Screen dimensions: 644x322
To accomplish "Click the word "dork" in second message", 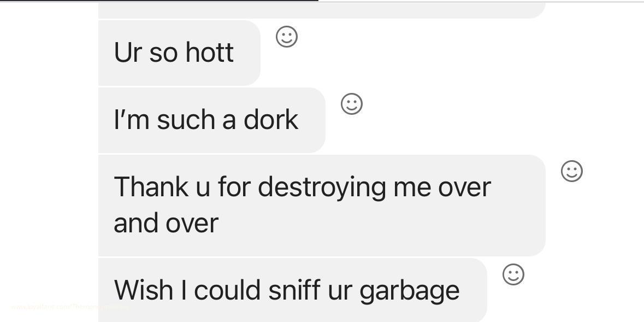I will tap(271, 120).
